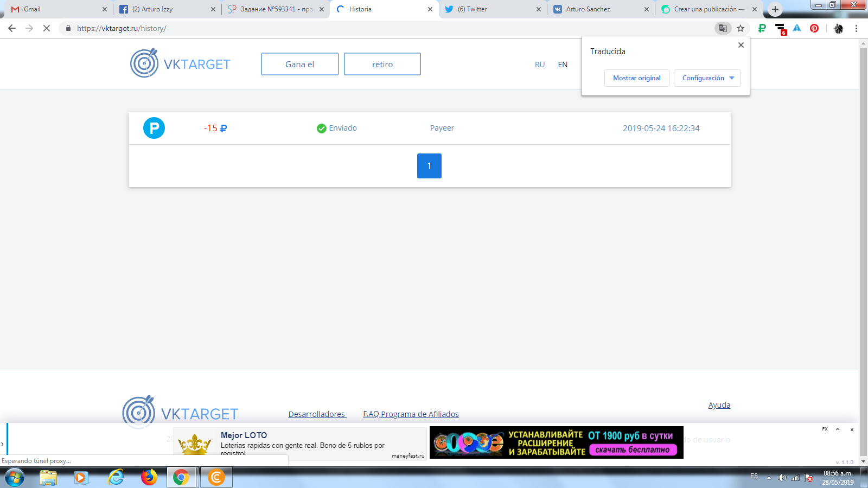Show hidden system tray icons
The height and width of the screenshot is (488, 868).
[769, 478]
